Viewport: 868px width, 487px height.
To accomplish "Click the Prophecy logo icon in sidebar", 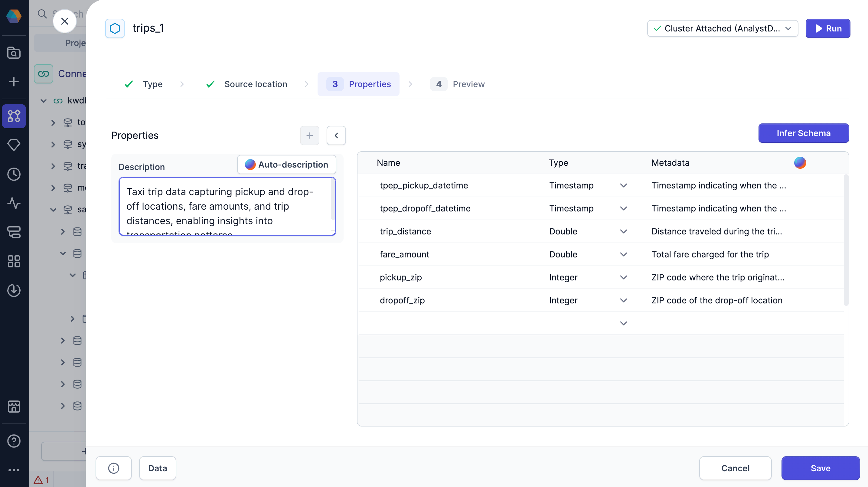I will coord(14,16).
